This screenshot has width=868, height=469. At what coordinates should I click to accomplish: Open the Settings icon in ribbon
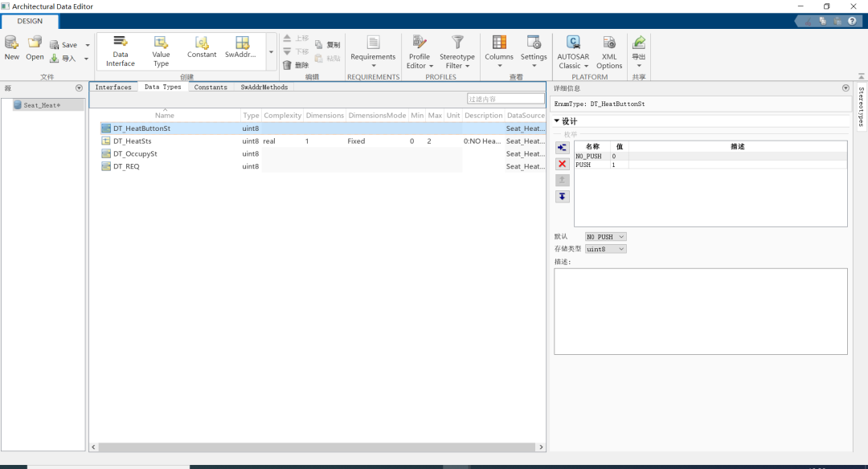tap(534, 43)
